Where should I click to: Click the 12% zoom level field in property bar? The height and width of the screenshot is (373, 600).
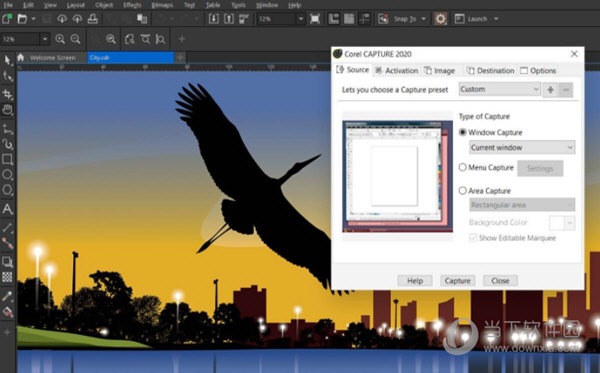(20, 39)
